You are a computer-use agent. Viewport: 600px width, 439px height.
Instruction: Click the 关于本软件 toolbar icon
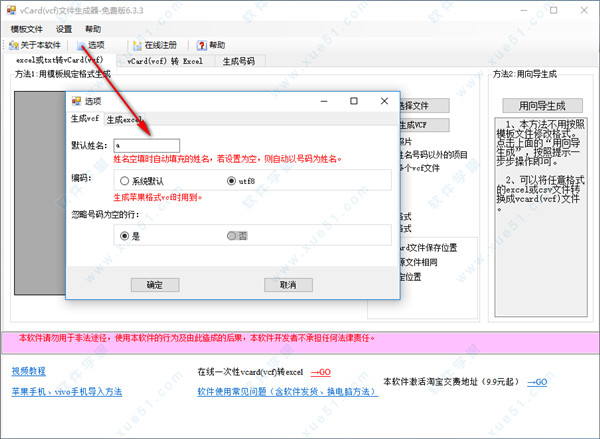pyautogui.click(x=14, y=45)
